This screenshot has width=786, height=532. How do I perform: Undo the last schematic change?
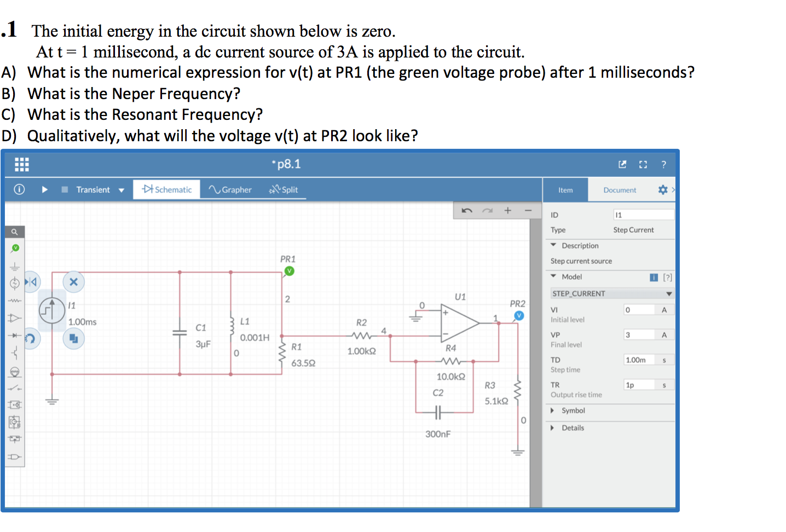tap(467, 210)
